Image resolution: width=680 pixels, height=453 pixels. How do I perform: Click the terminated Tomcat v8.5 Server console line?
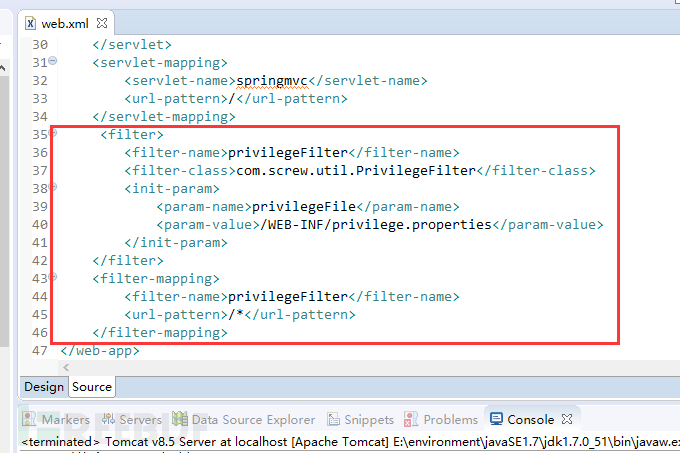[350, 442]
